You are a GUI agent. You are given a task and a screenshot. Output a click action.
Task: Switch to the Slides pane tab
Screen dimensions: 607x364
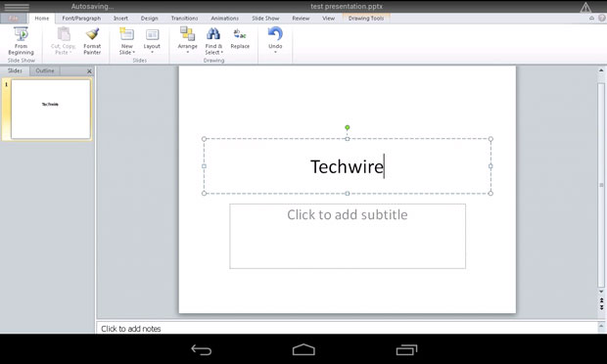[x=15, y=70]
